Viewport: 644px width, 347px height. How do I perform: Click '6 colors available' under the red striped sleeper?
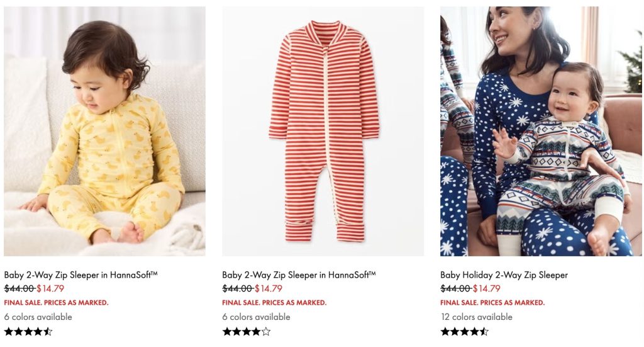[256, 317]
